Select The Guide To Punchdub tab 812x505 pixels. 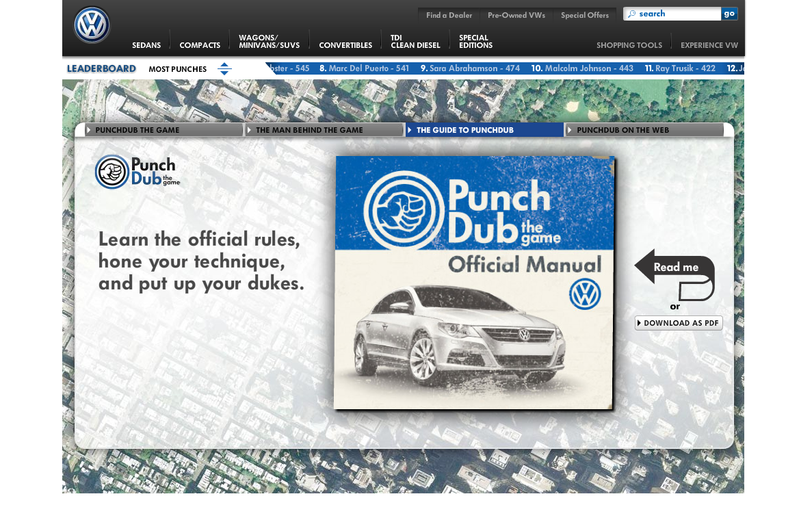[x=485, y=130]
